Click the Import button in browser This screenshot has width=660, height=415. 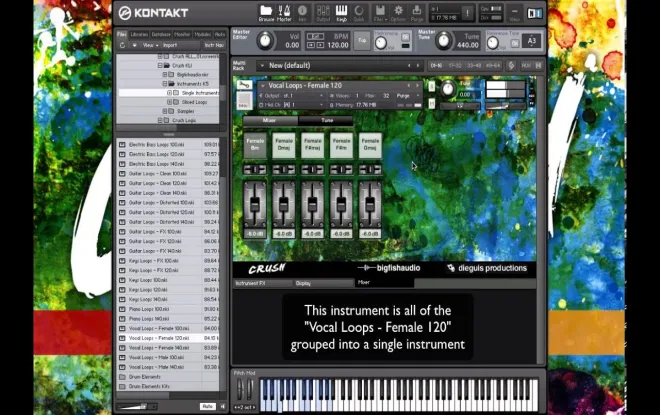coord(170,45)
